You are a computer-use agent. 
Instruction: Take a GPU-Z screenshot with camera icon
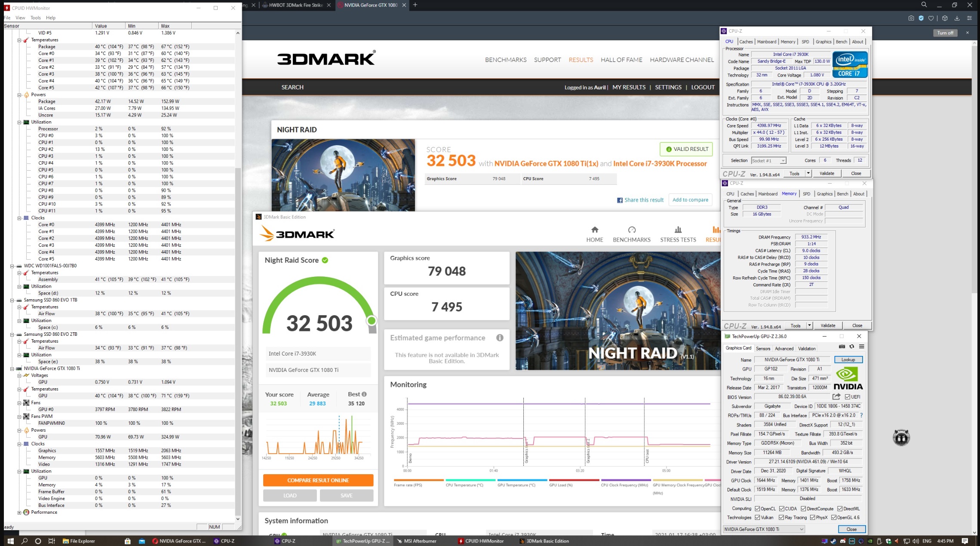coord(842,347)
